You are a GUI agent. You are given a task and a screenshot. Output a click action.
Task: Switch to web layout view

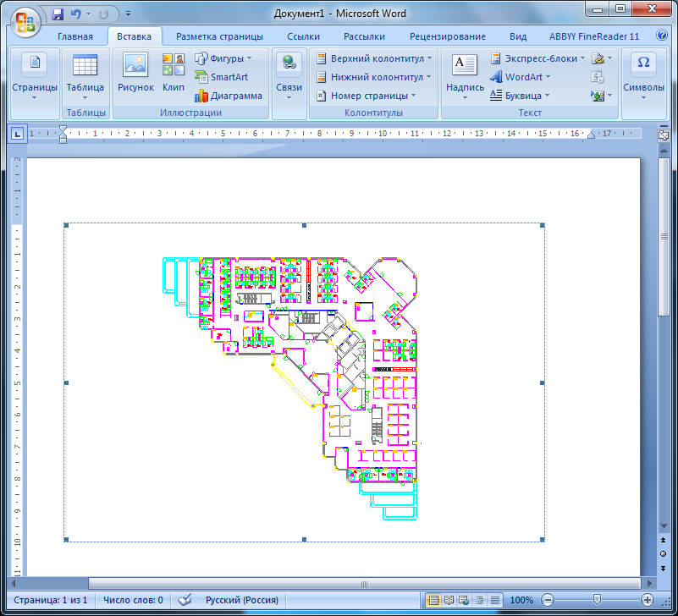pyautogui.click(x=464, y=600)
